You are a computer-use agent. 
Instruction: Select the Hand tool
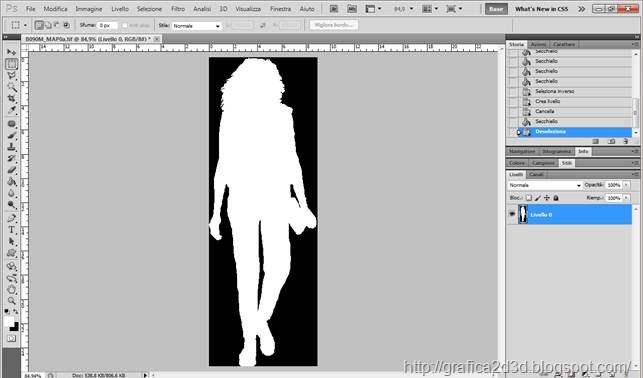coord(11,290)
